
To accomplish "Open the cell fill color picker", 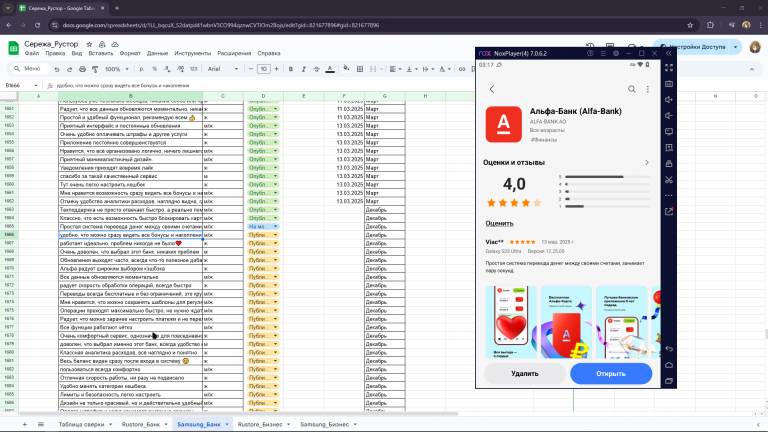I will tap(346, 69).
